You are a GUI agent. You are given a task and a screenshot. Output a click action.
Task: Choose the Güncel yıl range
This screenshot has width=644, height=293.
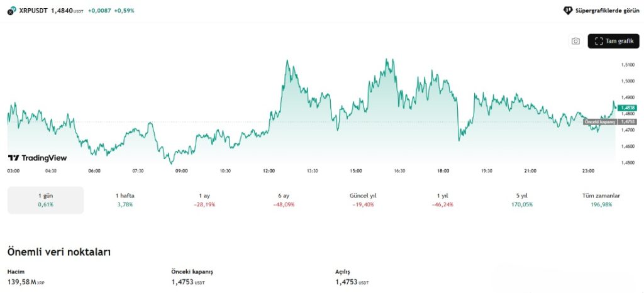click(363, 200)
